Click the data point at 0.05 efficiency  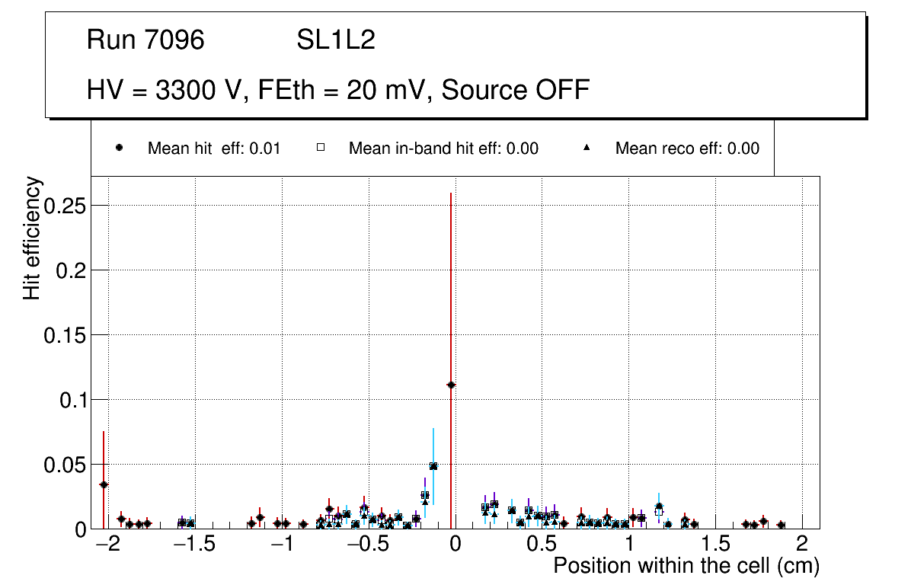point(433,466)
